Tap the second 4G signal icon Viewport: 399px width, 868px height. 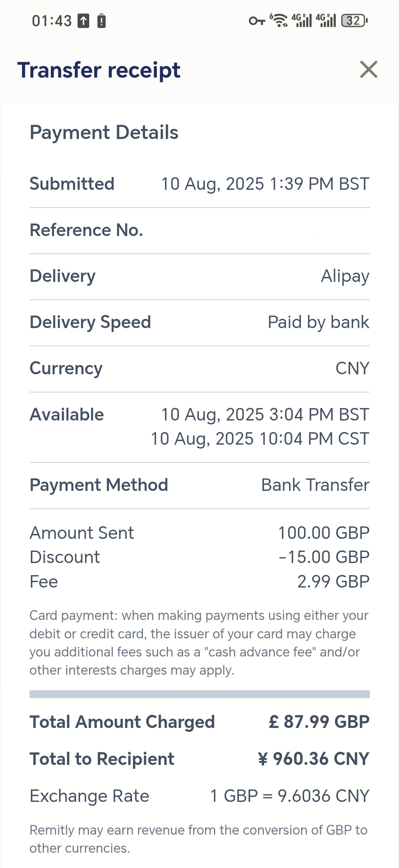point(326,20)
